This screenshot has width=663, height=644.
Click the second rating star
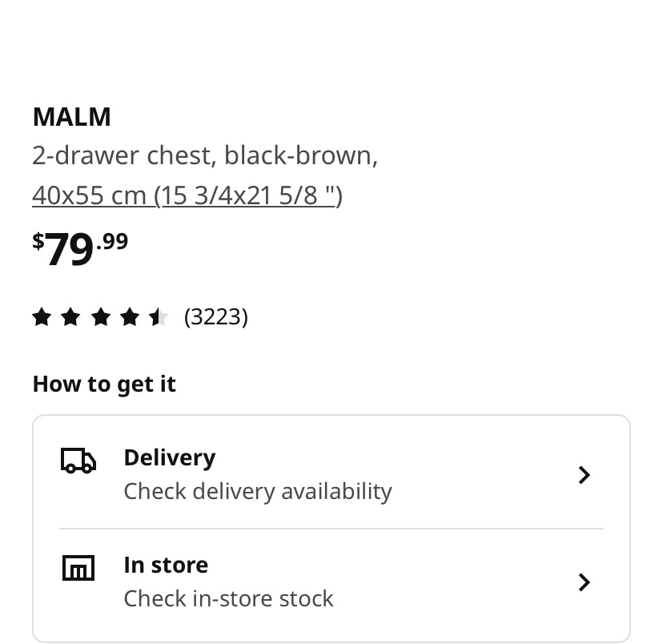[70, 318]
